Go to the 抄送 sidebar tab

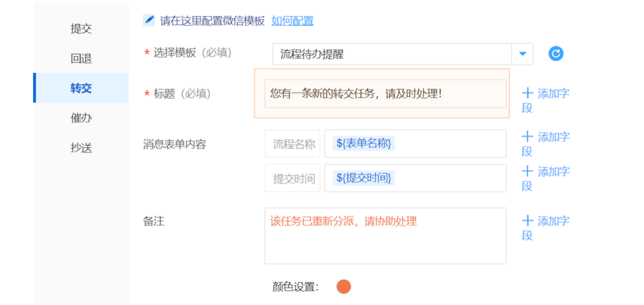81,148
